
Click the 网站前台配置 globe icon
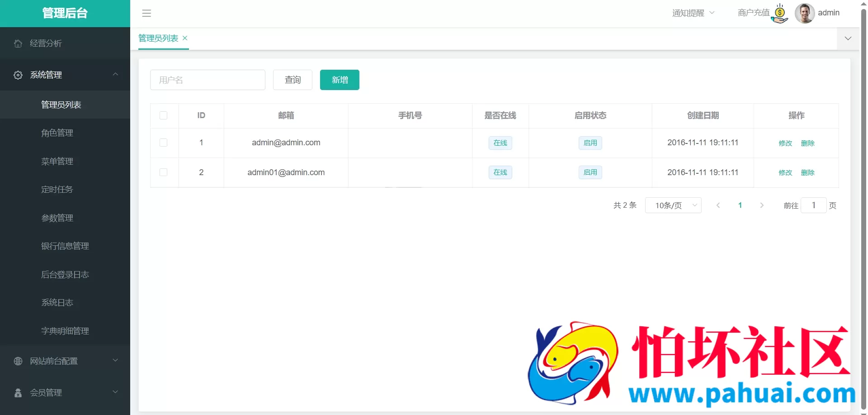click(x=18, y=361)
